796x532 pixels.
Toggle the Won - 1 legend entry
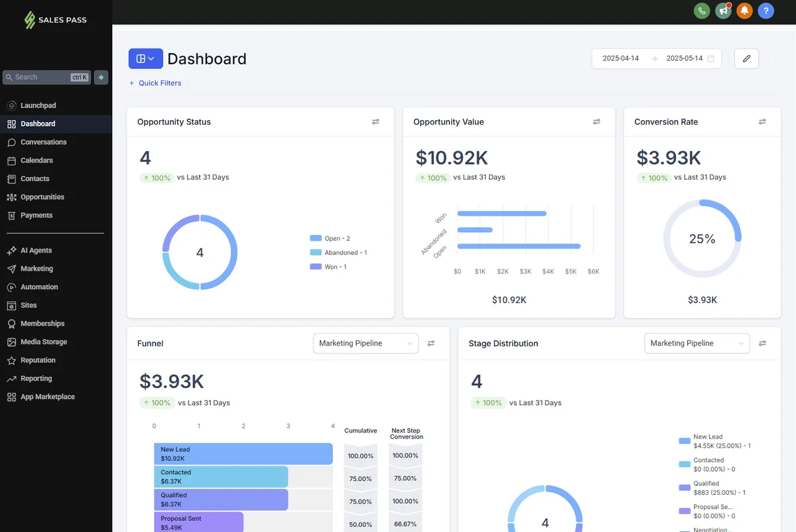click(x=328, y=267)
